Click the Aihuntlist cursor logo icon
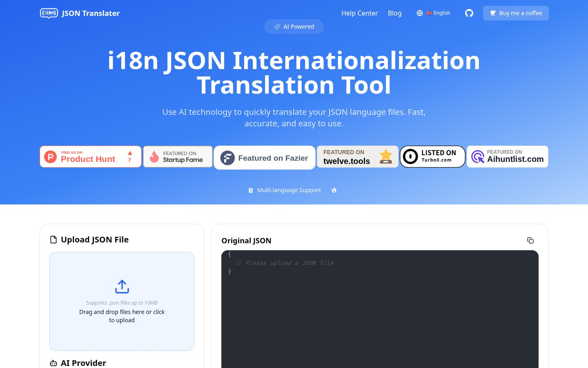Viewport: 588px width, 368px height. click(478, 157)
